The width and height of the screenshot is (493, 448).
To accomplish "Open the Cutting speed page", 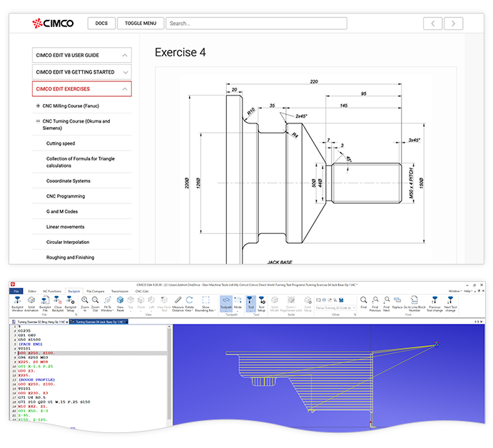I will [x=61, y=143].
